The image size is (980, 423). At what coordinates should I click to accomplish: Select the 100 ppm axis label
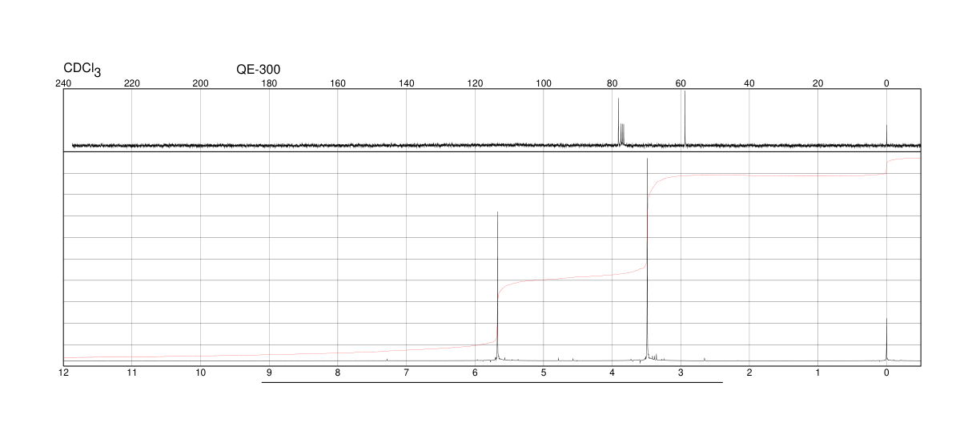point(544,83)
